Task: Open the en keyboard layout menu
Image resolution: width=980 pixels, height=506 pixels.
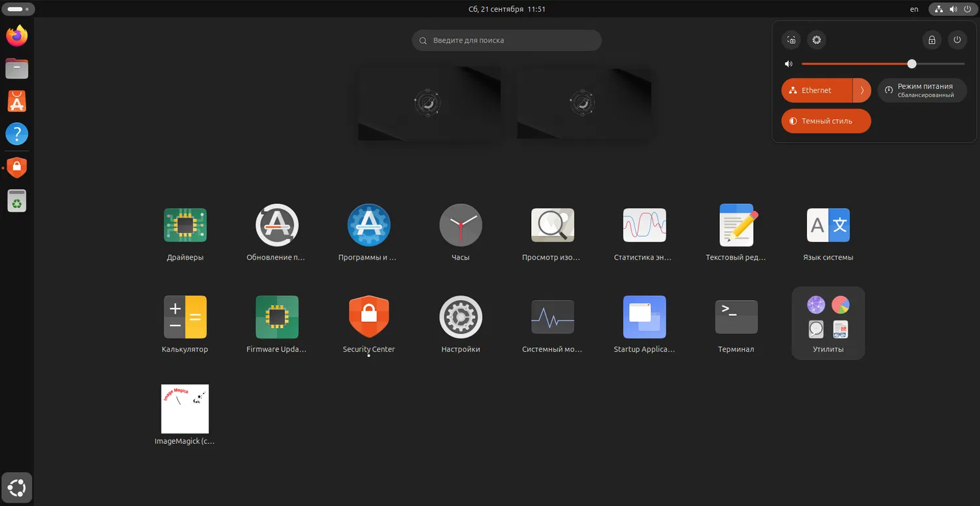Action: pos(914,9)
